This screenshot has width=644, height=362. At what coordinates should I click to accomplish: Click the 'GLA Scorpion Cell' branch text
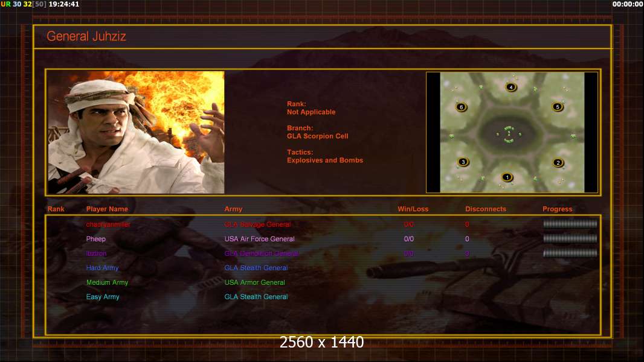tap(318, 136)
